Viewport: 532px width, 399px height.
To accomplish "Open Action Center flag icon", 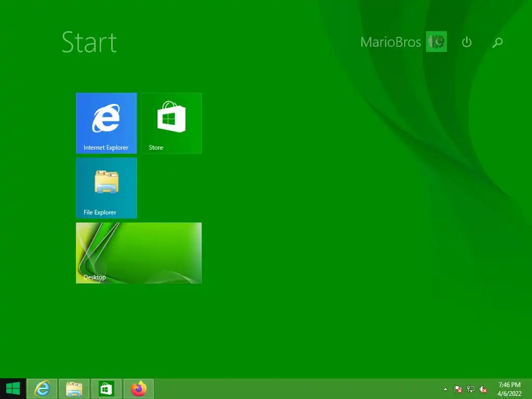I will click(458, 389).
